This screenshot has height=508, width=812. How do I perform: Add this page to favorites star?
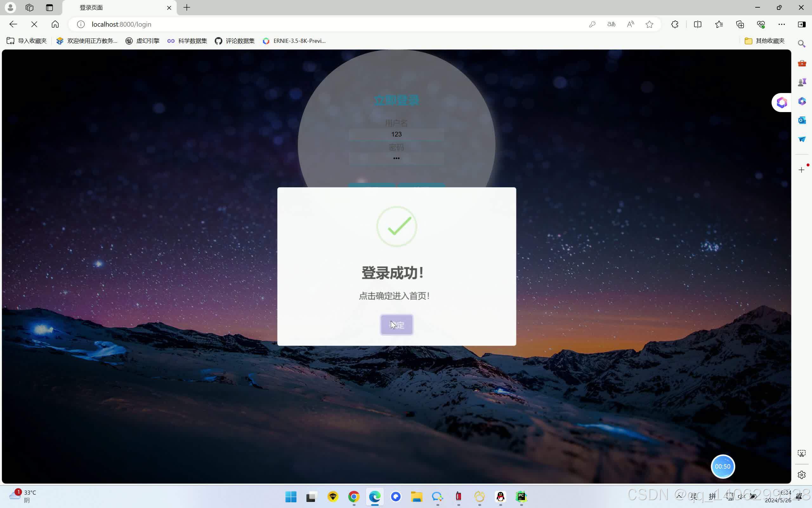pos(650,24)
